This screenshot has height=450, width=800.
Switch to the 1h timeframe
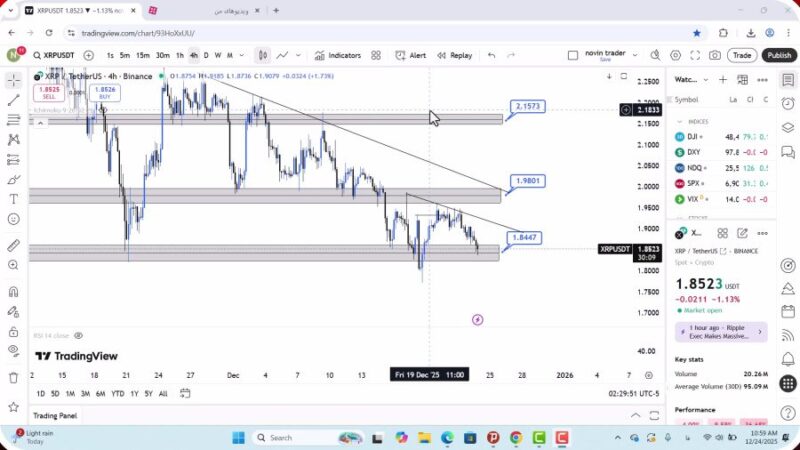[x=180, y=56]
